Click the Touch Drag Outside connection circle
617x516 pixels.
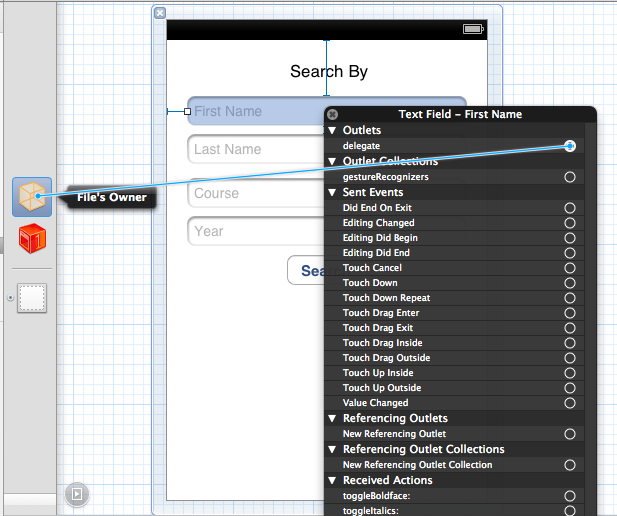[x=570, y=358]
